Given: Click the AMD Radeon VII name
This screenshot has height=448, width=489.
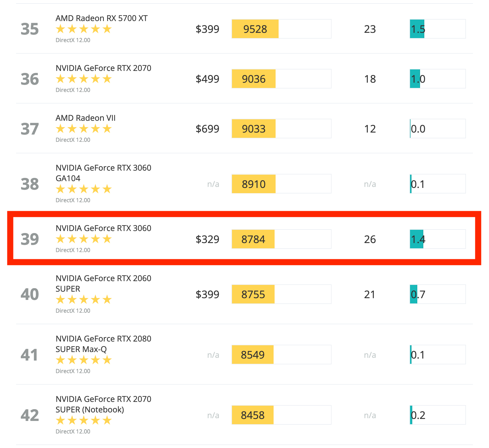Looking at the screenshot, I should [x=86, y=118].
